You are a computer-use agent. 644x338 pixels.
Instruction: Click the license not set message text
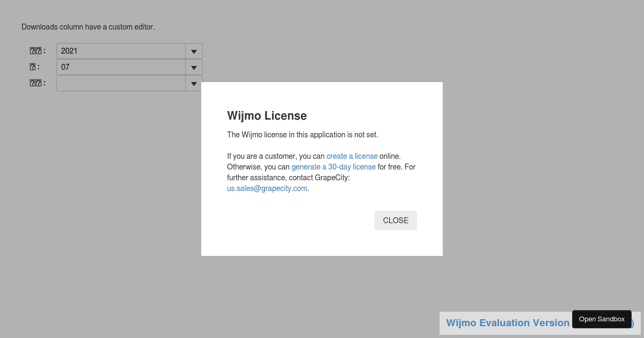303,135
